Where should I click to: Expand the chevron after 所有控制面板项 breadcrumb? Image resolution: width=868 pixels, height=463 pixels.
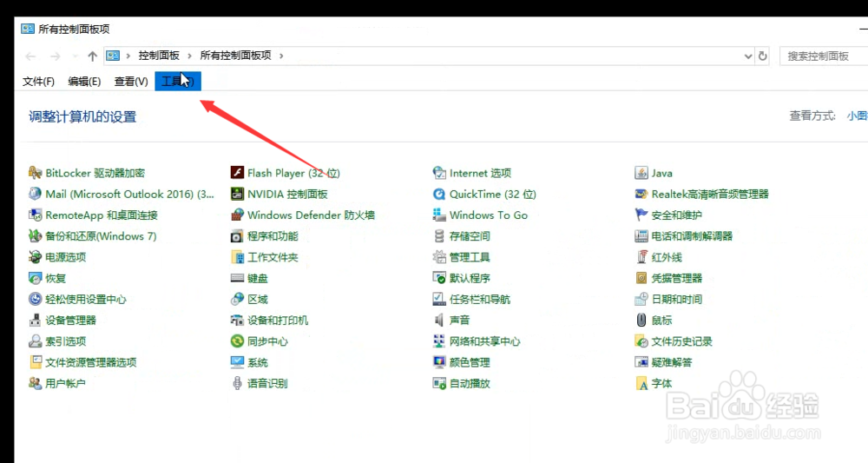click(281, 56)
